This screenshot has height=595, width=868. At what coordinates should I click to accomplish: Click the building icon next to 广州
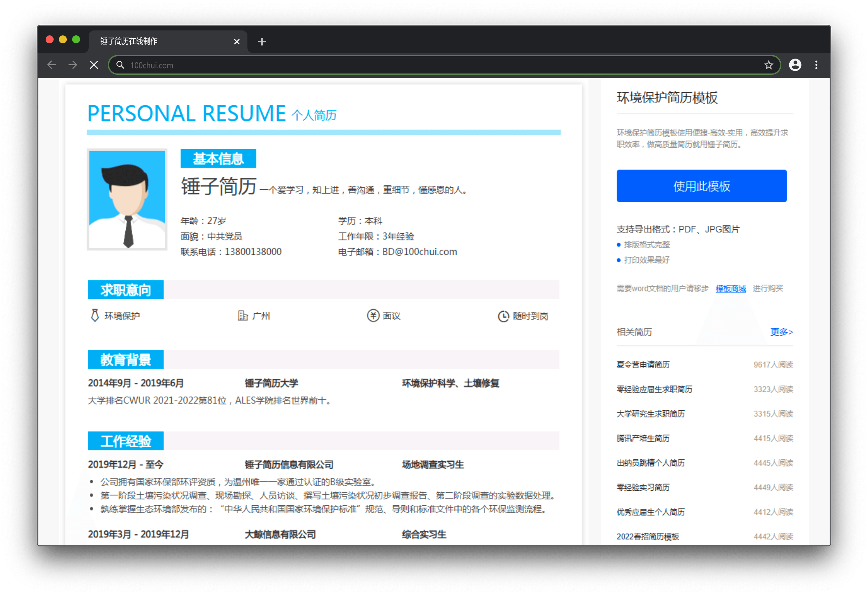(243, 315)
